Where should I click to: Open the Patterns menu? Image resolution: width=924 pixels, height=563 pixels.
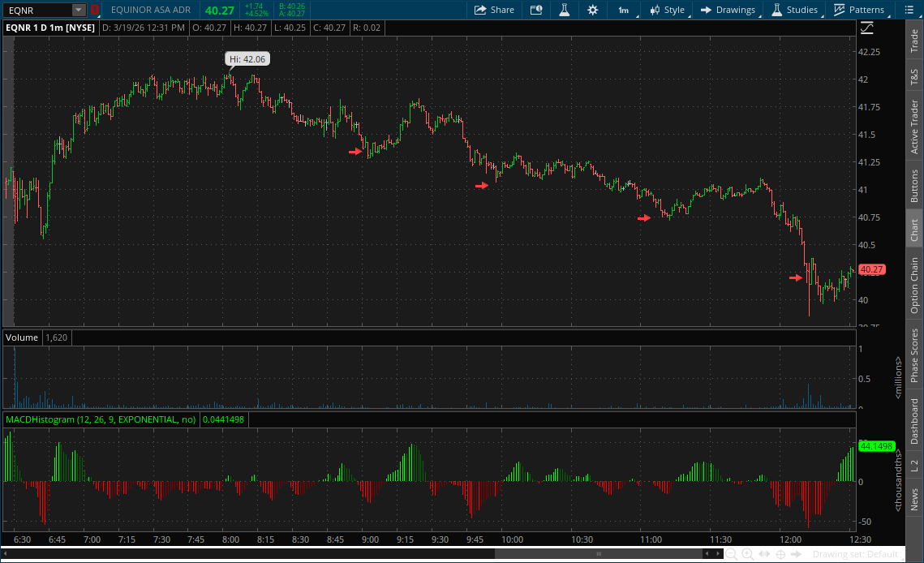[x=859, y=10]
